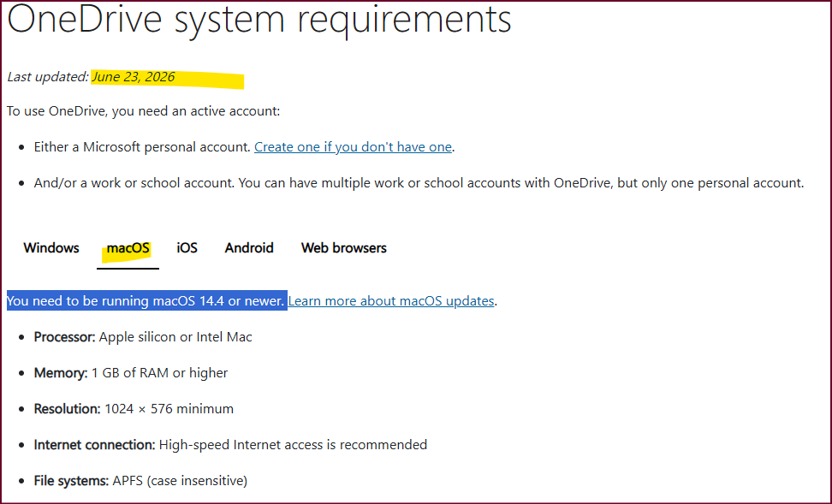The image size is (832, 504).
Task: Open 'Create one if you don't have one' link
Action: pos(353,147)
